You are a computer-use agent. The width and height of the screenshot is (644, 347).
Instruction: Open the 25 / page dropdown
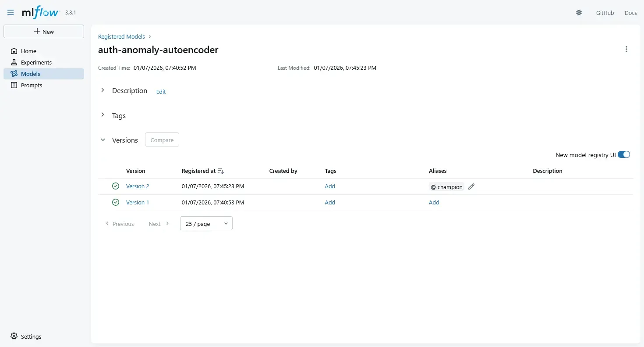[206, 223]
